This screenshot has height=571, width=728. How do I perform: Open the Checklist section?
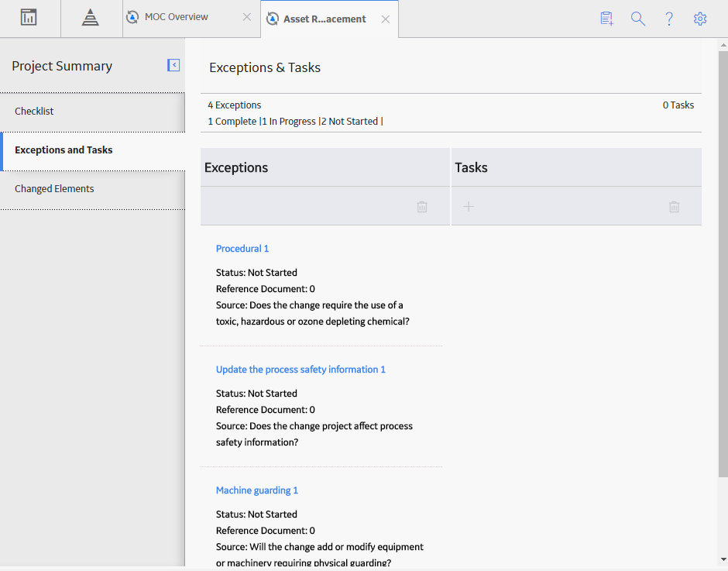pos(92,112)
